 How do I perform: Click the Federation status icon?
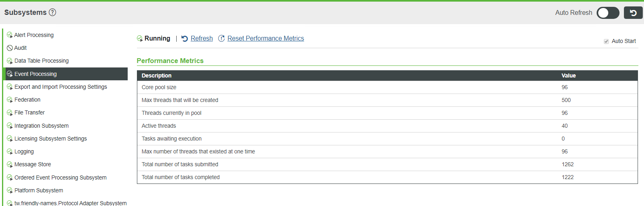pyautogui.click(x=10, y=100)
